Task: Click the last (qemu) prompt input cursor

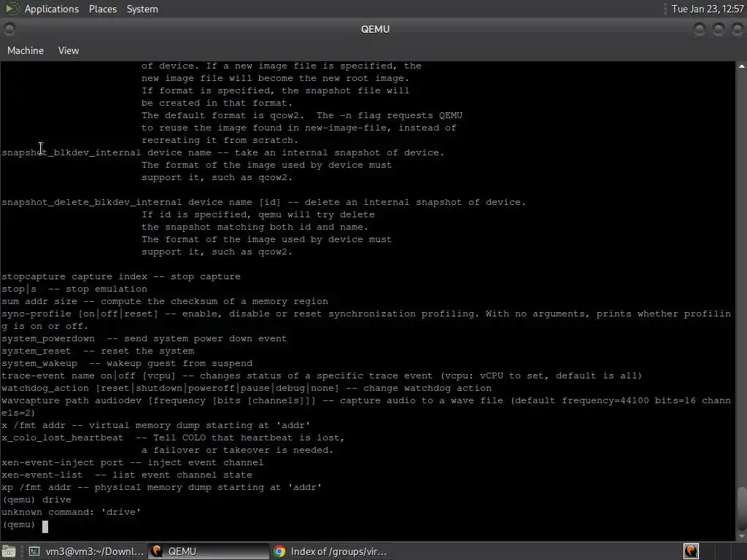Action: click(x=45, y=526)
